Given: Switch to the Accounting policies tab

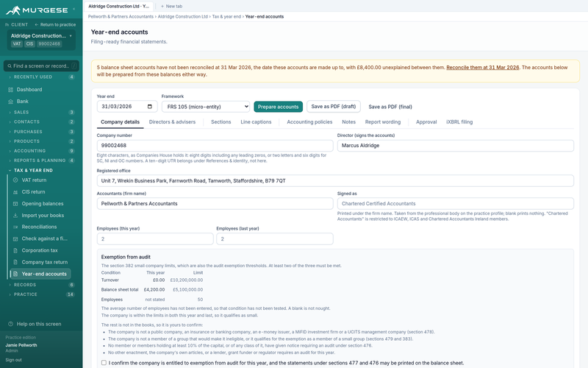Looking at the screenshot, I should [x=309, y=122].
